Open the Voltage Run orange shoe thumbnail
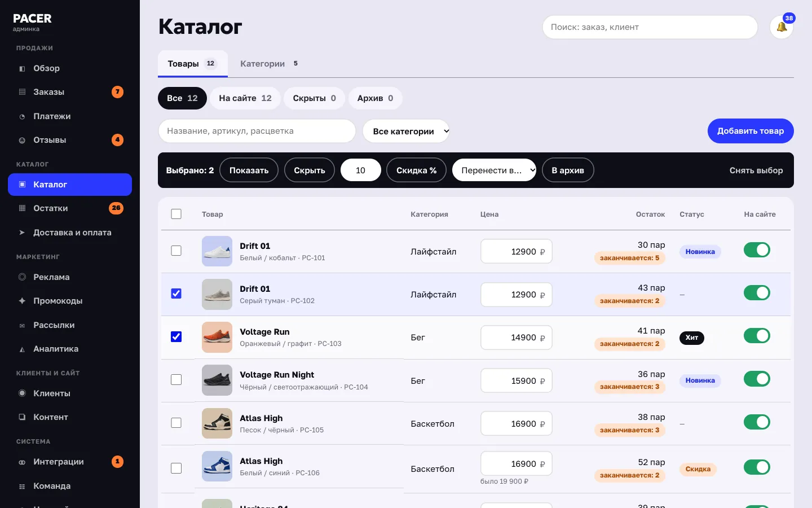This screenshot has width=812, height=508. (x=217, y=337)
